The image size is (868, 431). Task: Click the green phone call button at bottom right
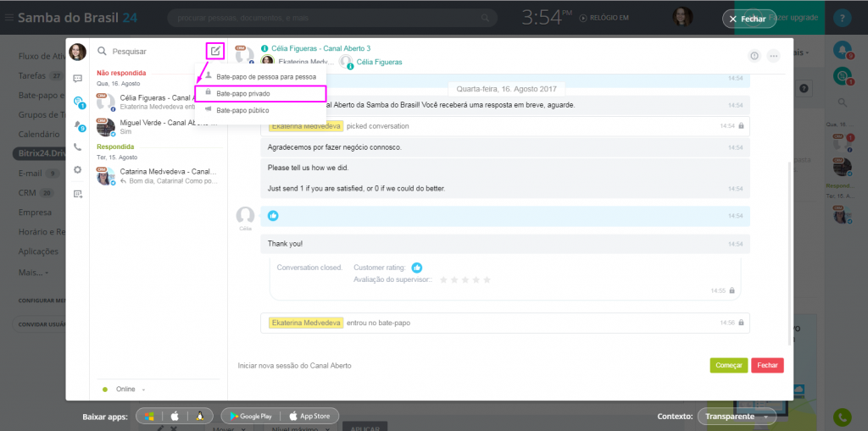point(843,417)
